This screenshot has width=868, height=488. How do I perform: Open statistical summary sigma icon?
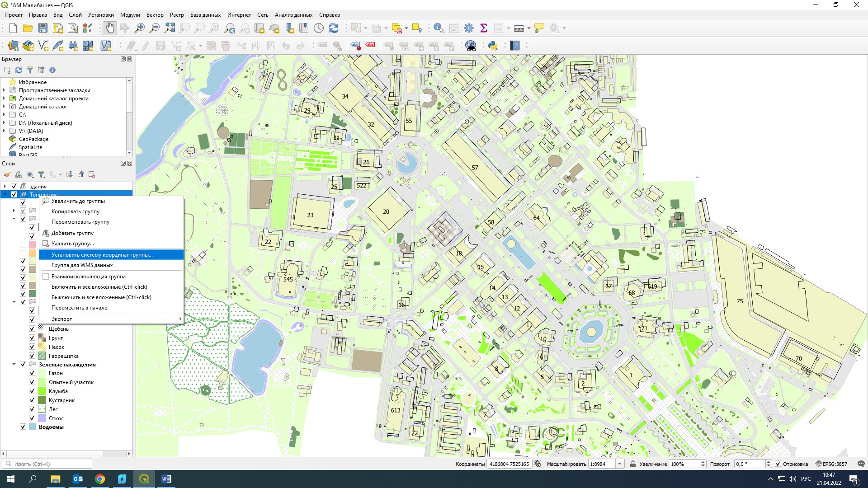tap(484, 28)
